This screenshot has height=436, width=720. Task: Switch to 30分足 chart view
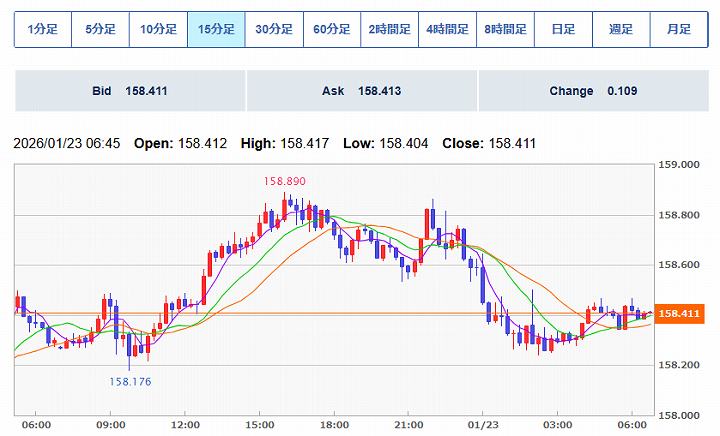[274, 30]
